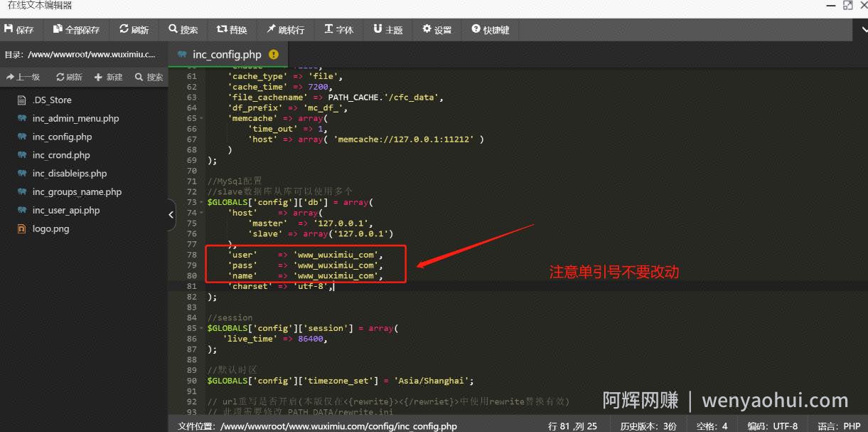The width and height of the screenshot is (868, 432).
Task: Change the editor theme via 主题
Action: [388, 30]
